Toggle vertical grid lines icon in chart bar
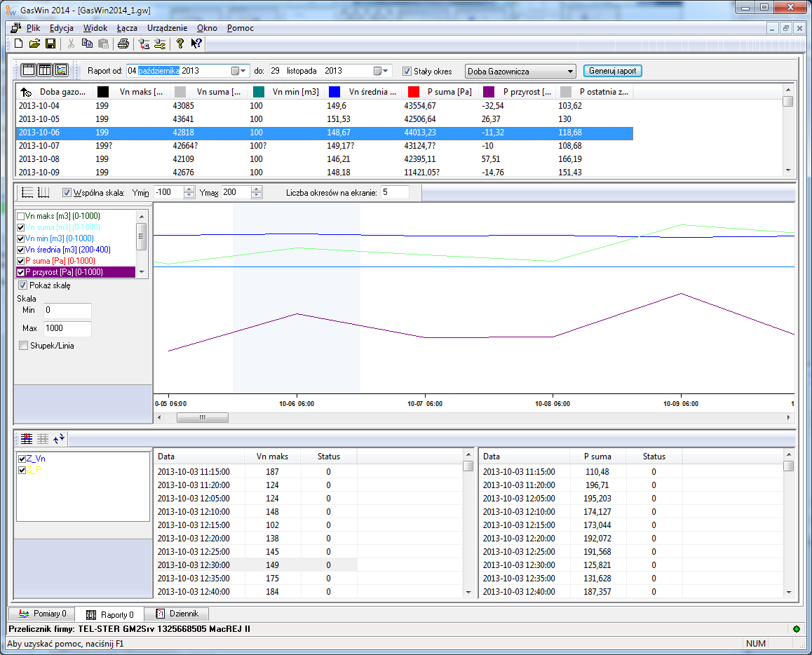 (x=43, y=193)
